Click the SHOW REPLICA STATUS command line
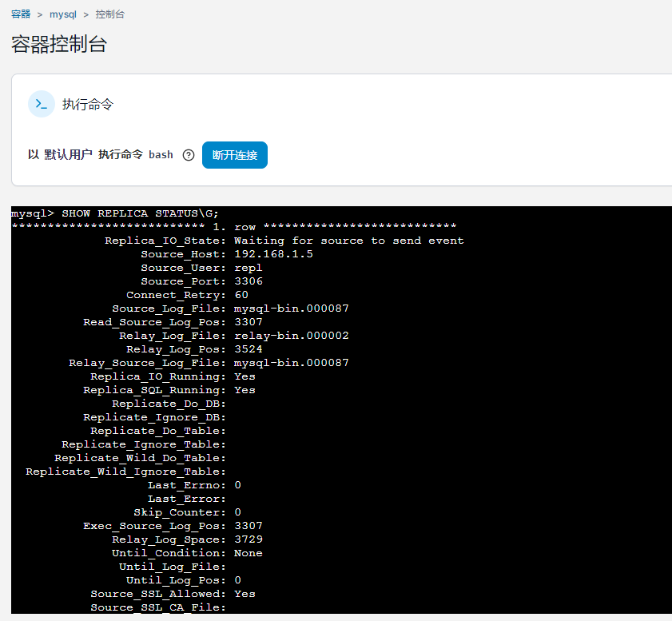The image size is (672, 621). (x=114, y=213)
